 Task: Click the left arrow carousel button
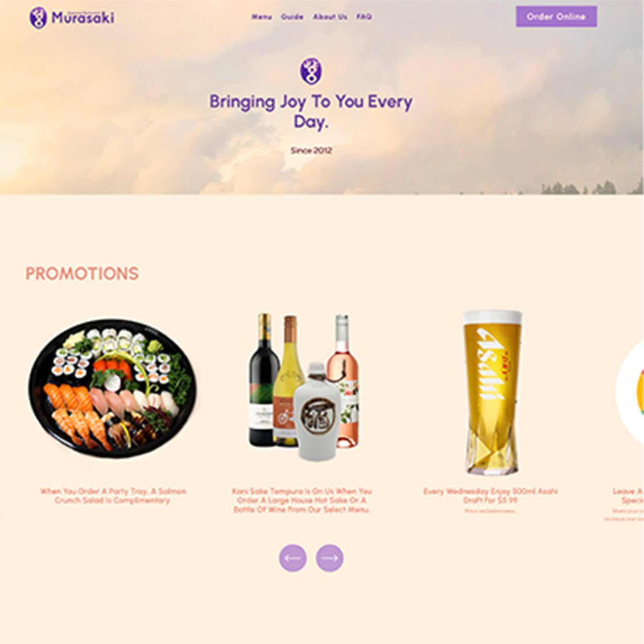[293, 558]
